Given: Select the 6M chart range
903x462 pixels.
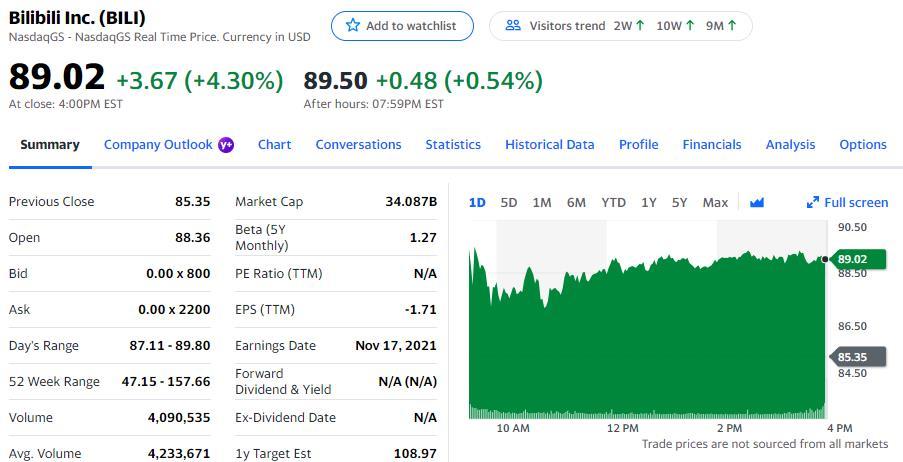Looking at the screenshot, I should (576, 203).
